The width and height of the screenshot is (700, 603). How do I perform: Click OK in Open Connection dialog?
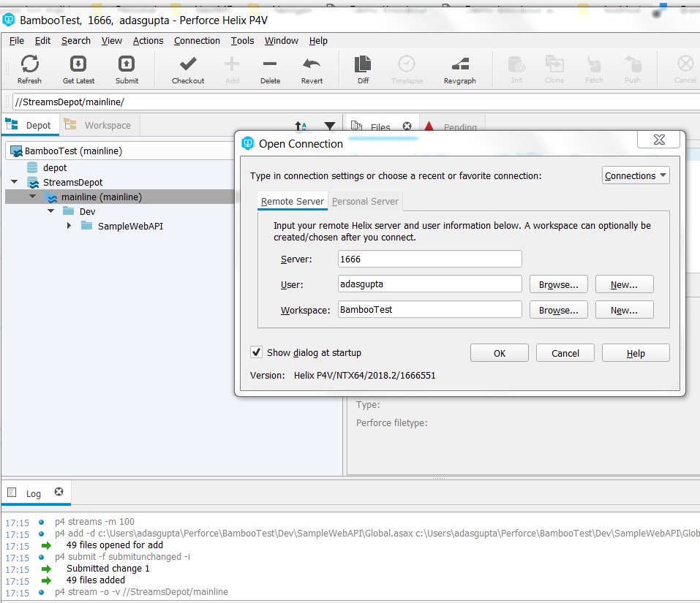pos(500,353)
